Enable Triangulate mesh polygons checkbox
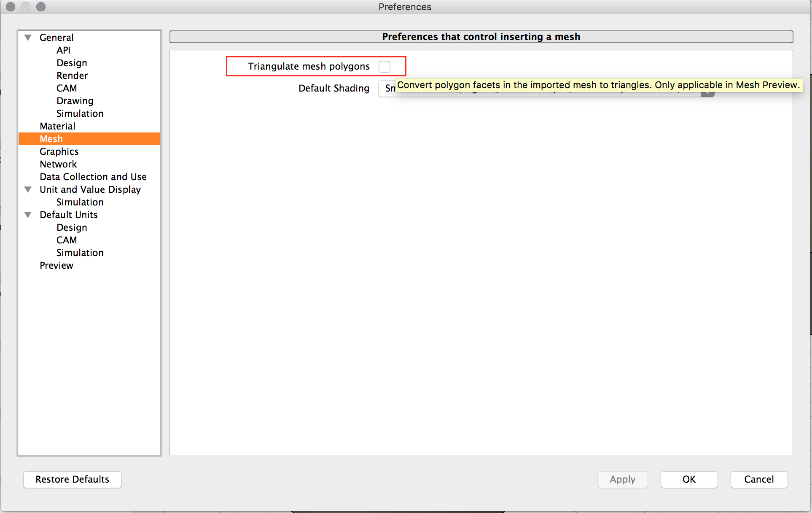This screenshot has height=513, width=812. pyautogui.click(x=384, y=67)
